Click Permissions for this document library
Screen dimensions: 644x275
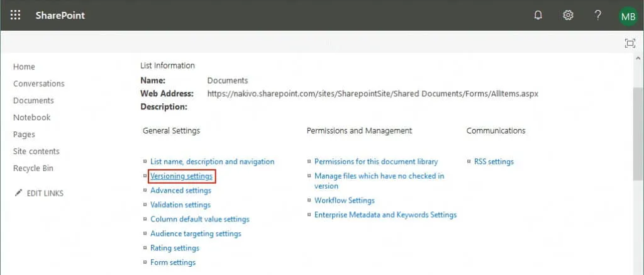(376, 162)
